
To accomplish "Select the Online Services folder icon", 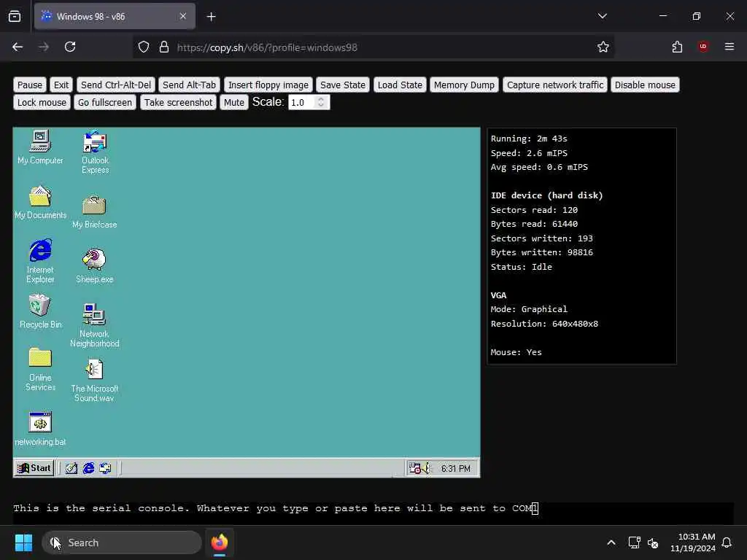I will click(x=40, y=369).
